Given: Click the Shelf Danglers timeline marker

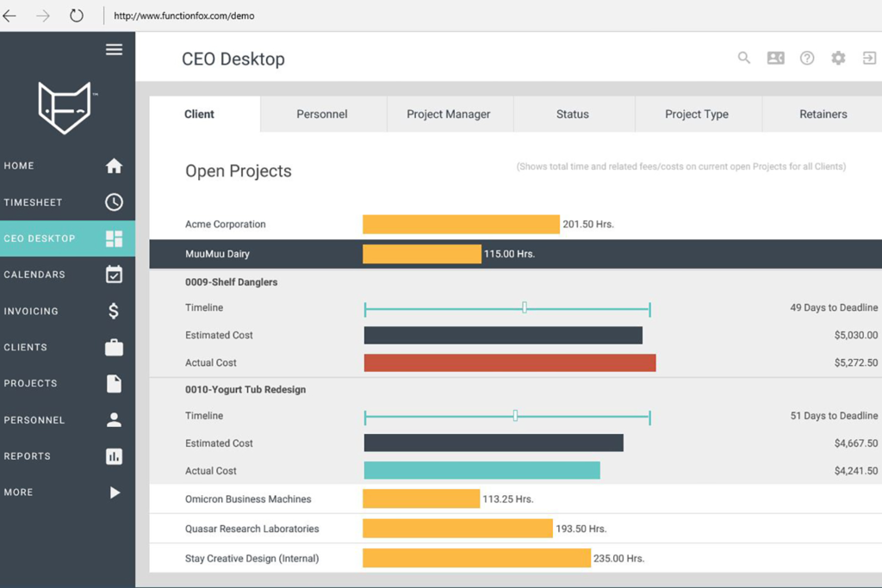Looking at the screenshot, I should tap(525, 307).
